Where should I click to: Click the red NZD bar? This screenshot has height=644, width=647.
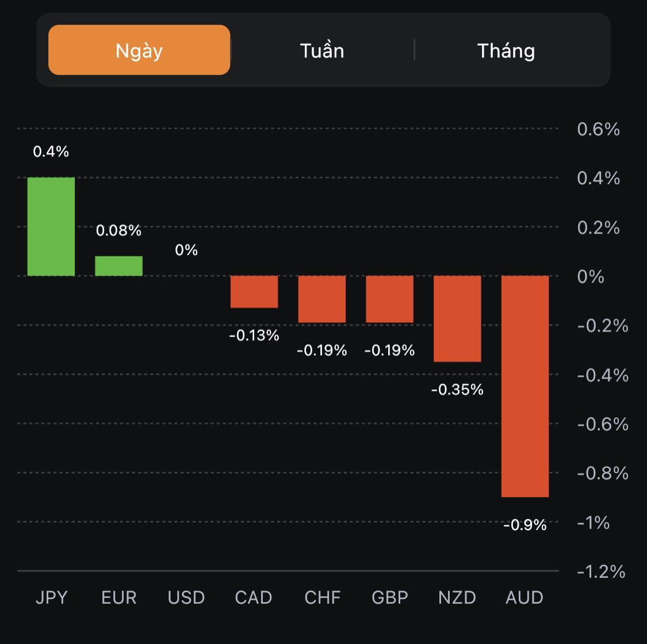457,318
